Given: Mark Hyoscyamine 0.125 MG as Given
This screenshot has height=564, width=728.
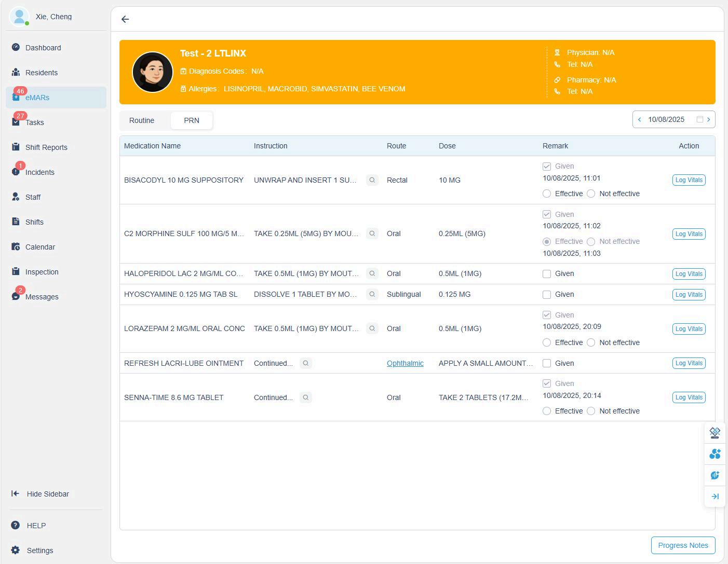Looking at the screenshot, I should tap(547, 295).
